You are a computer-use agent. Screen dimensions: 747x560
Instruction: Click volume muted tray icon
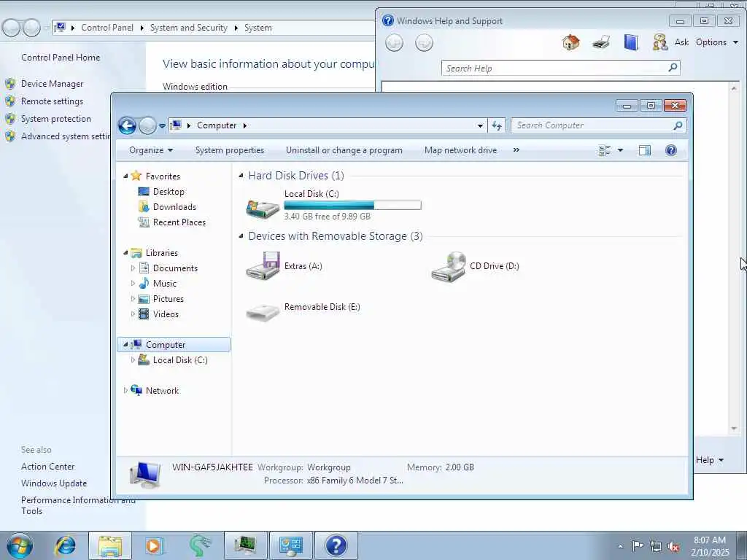pyautogui.click(x=673, y=547)
